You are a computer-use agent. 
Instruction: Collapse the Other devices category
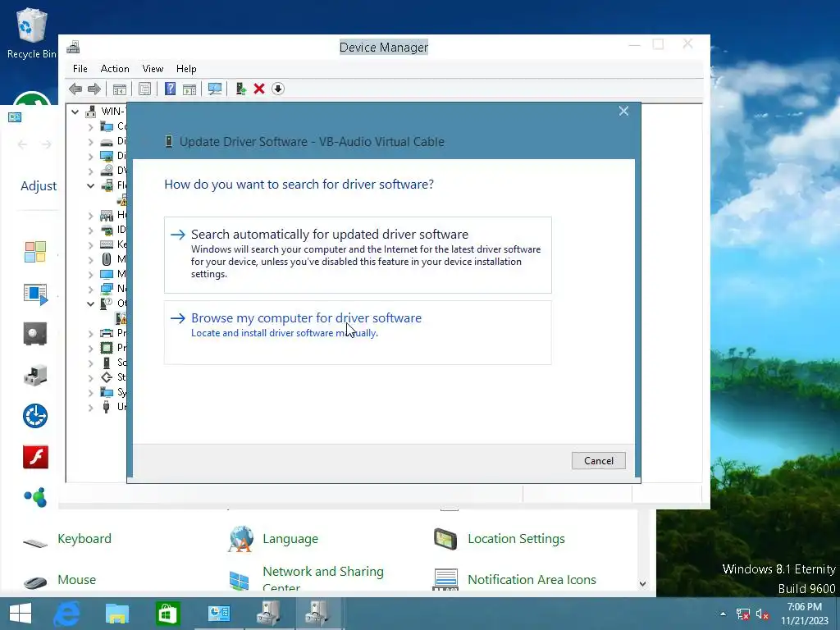[x=90, y=304]
